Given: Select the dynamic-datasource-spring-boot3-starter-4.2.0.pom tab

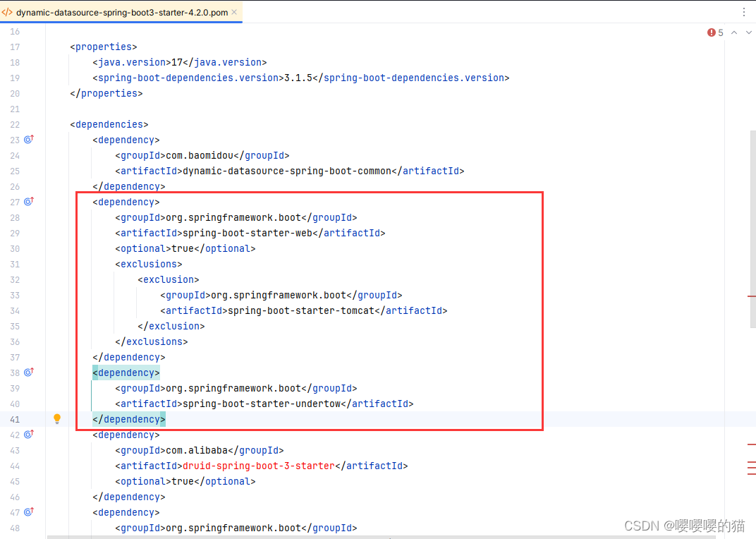Looking at the screenshot, I should click(120, 12).
